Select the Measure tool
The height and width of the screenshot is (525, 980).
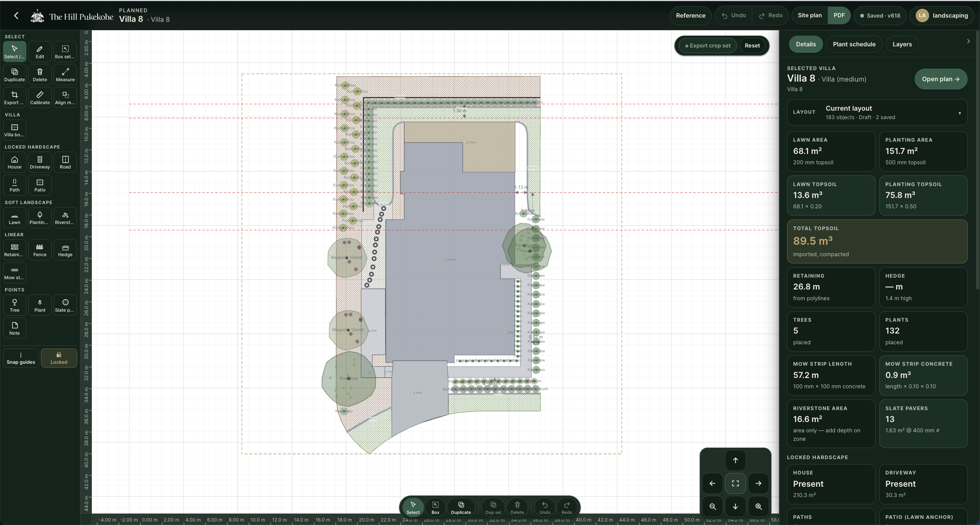[x=65, y=74]
